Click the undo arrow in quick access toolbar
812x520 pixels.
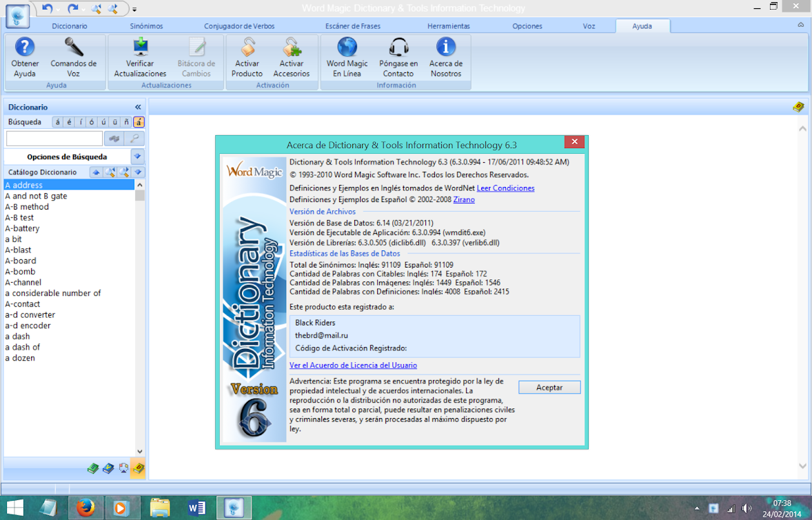(48, 8)
